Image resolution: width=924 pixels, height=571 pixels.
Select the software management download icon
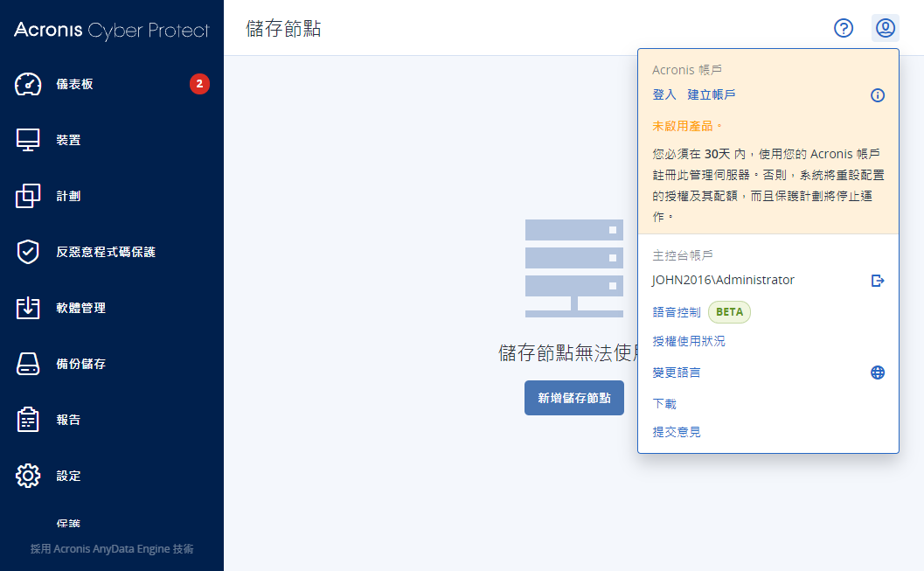tap(28, 308)
